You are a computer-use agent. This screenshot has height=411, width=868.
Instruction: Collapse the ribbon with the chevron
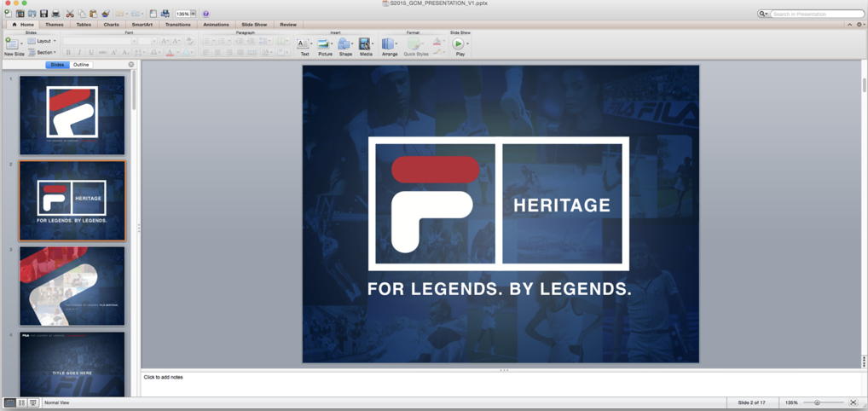850,25
